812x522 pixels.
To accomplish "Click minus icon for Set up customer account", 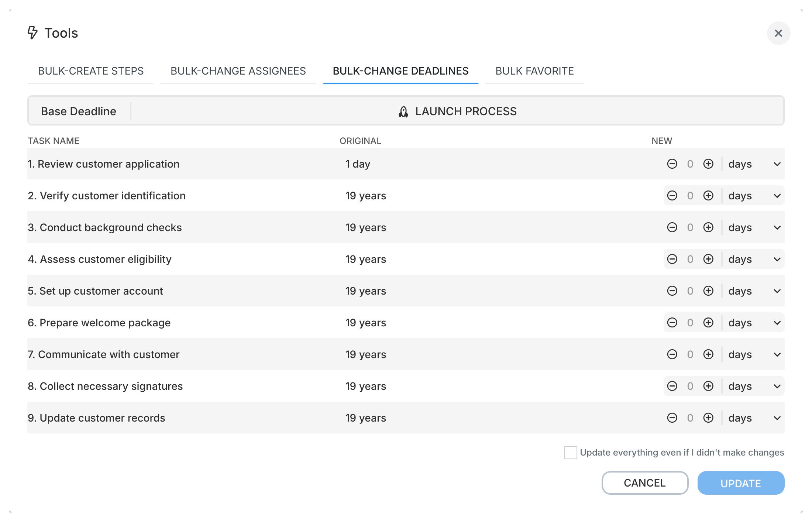I will 672,291.
